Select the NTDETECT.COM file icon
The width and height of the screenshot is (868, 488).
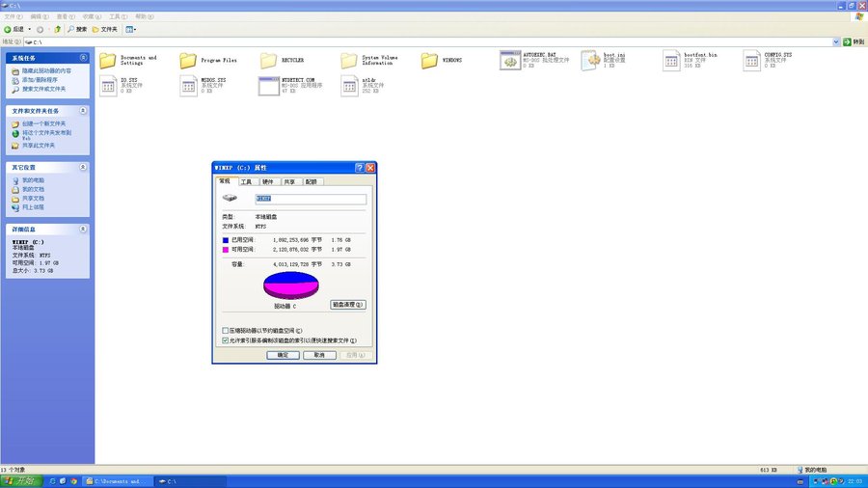269,86
